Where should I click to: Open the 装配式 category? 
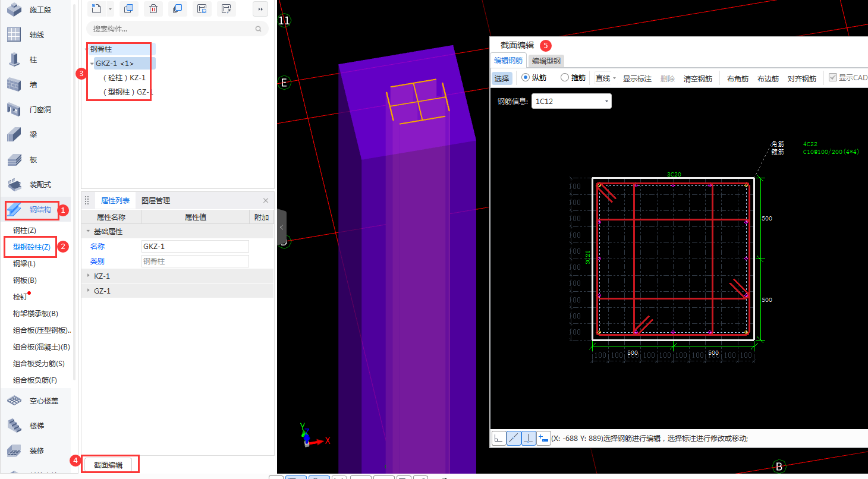tap(36, 185)
